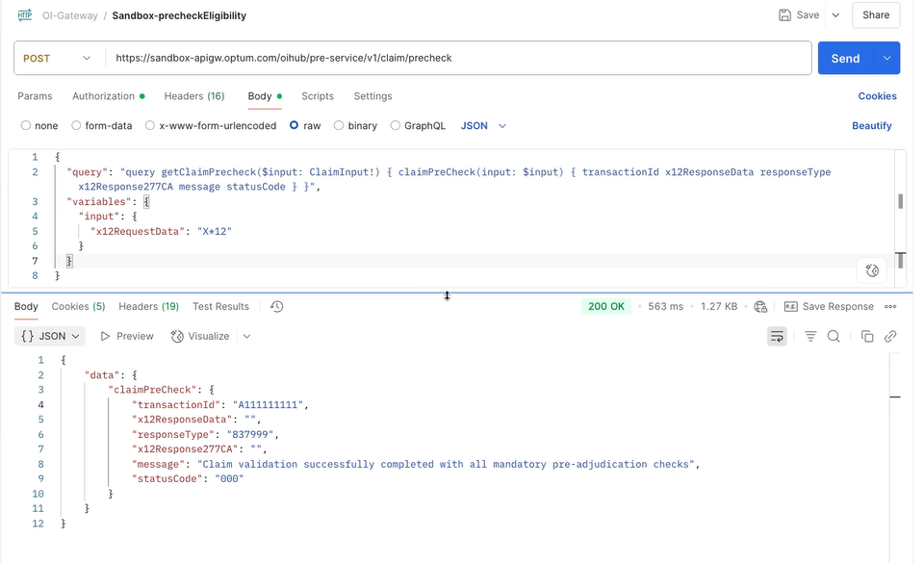Open the Test Results tab
Screen dimensions: 924x563
221,306
